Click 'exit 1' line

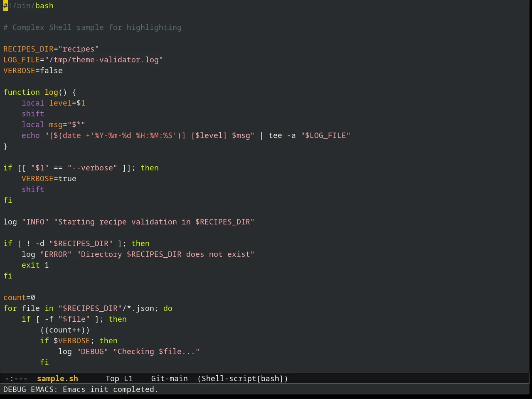click(35, 265)
